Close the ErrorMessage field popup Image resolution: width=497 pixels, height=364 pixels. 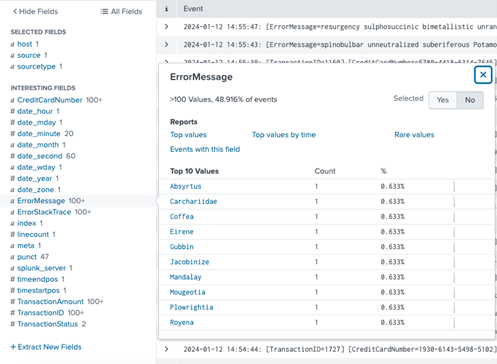(483, 75)
